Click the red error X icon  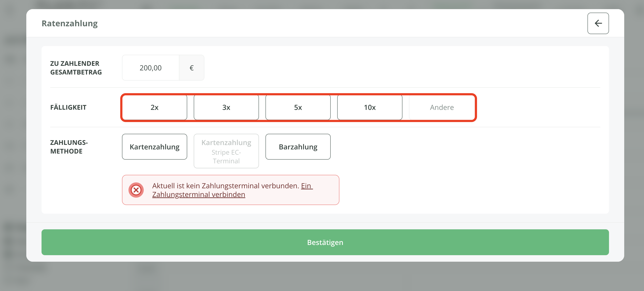136,190
